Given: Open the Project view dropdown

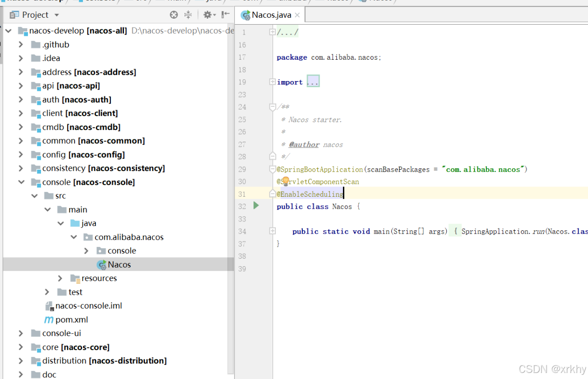Looking at the screenshot, I should point(57,15).
